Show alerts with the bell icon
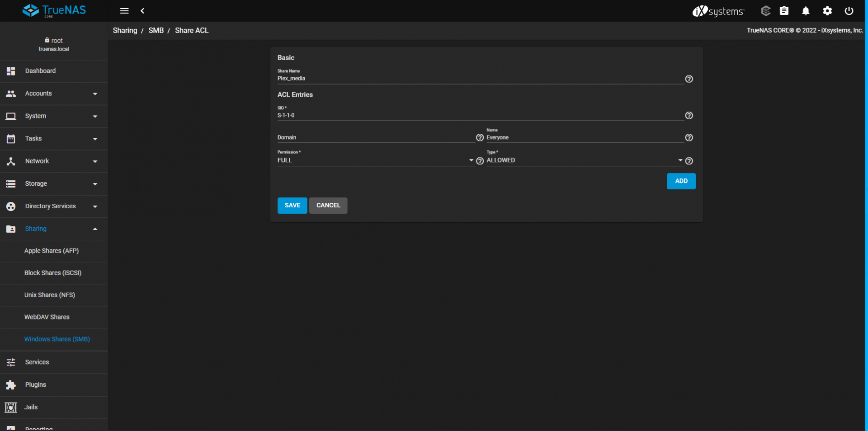The width and height of the screenshot is (868, 431). pos(806,11)
